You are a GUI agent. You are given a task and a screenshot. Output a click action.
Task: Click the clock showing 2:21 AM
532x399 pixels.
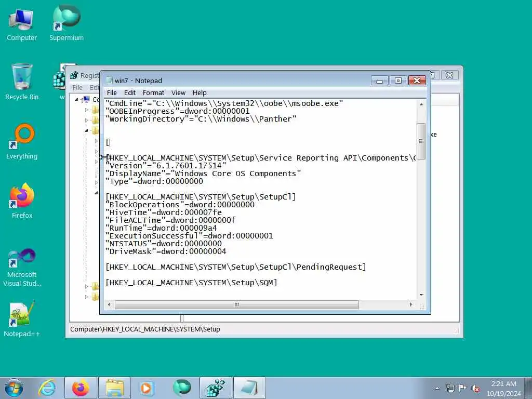pos(504,384)
